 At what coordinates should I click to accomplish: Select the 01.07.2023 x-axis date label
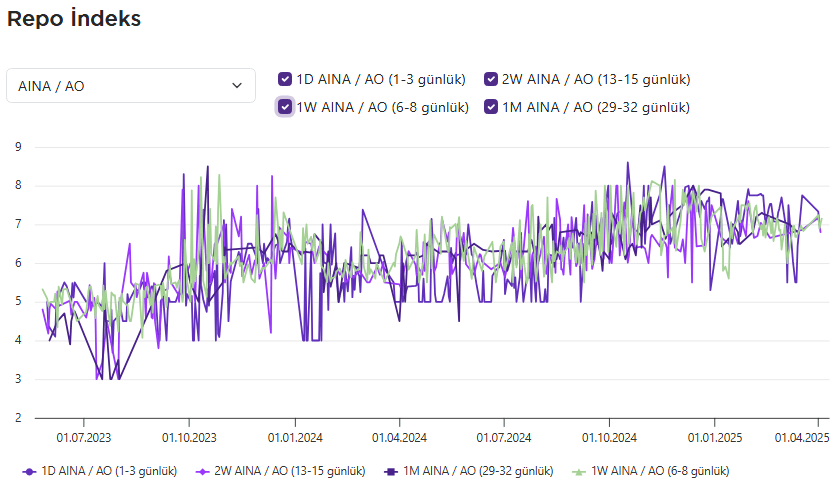coord(84,437)
